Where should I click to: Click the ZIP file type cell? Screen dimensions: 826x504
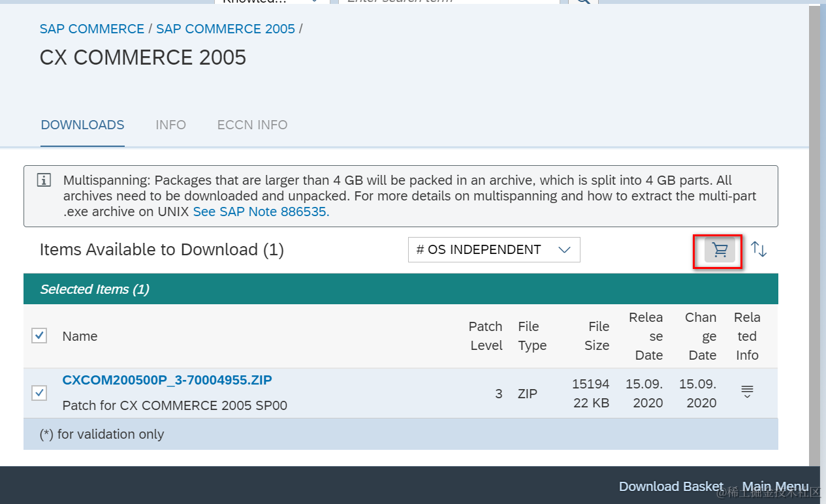pos(527,394)
